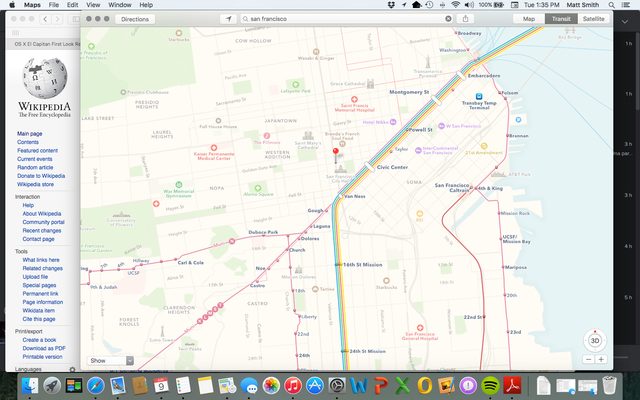Click the Lafayette Park icon

pyautogui.click(x=296, y=84)
